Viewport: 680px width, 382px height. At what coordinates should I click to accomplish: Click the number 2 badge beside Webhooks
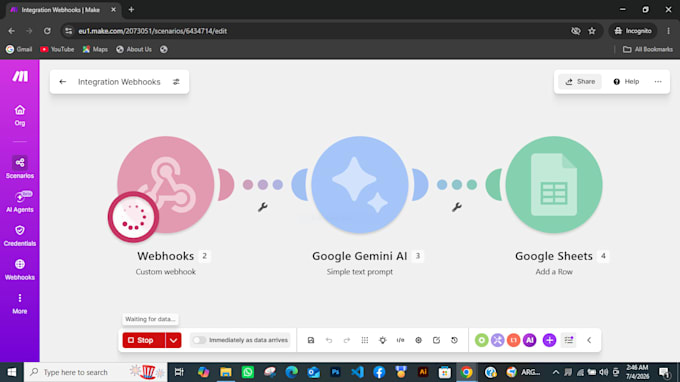point(205,256)
